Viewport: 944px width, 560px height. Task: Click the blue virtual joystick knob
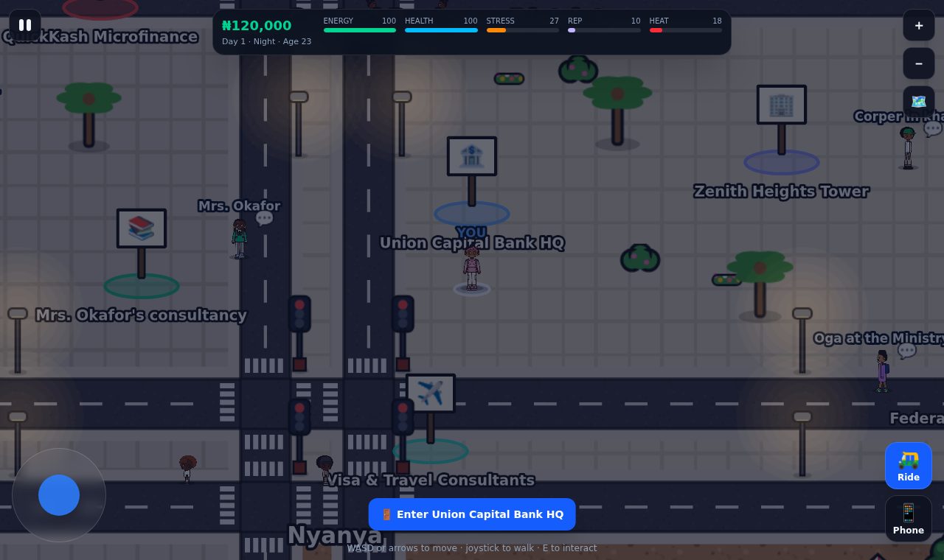(x=59, y=495)
